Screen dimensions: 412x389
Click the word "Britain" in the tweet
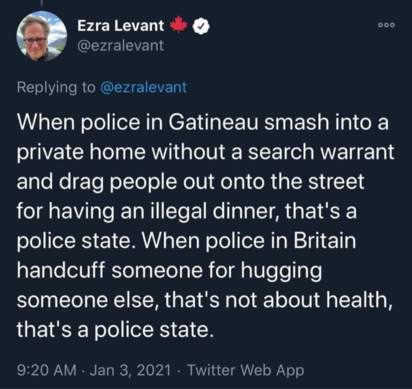coord(325,240)
